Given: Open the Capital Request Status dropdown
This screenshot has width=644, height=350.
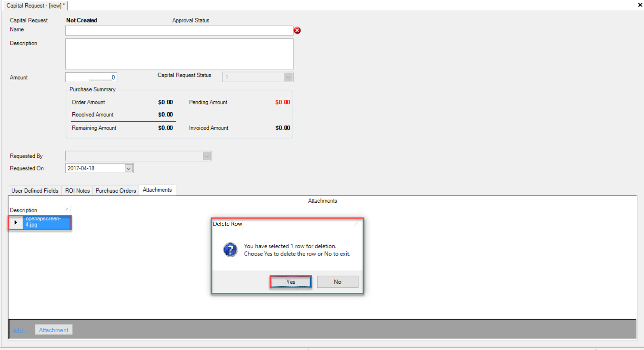Looking at the screenshot, I should tap(289, 77).
